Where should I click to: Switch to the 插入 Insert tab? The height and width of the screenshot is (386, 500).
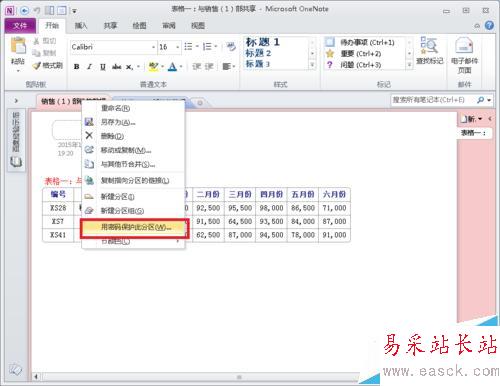81,26
